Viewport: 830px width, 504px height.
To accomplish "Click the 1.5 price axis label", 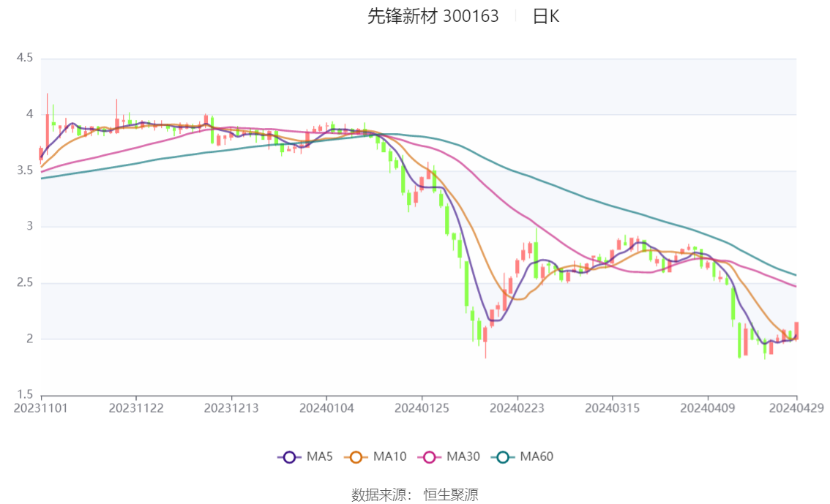I will 25,395.
